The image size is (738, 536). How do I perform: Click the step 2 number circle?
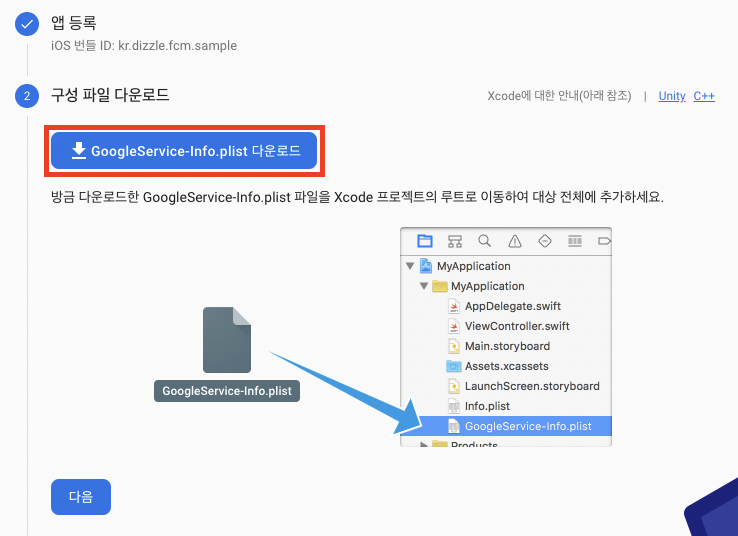click(27, 96)
